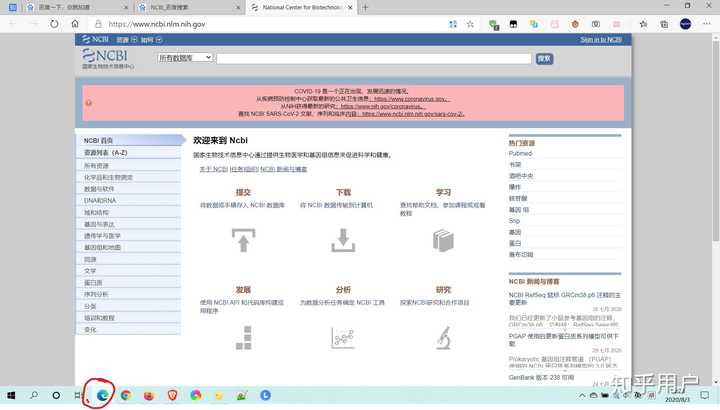Screen dimensions: 720x410
Task: Open the translate extension icon in address bar
Action: (x=453, y=24)
